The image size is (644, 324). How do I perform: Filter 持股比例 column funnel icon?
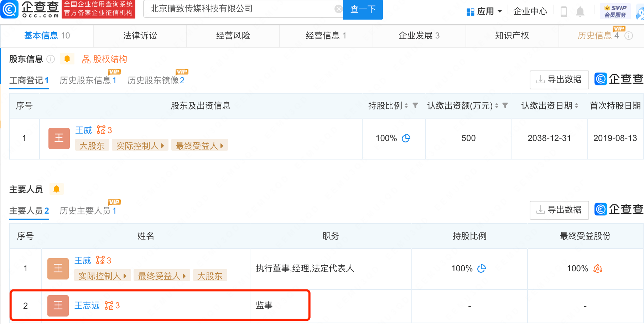415,105
